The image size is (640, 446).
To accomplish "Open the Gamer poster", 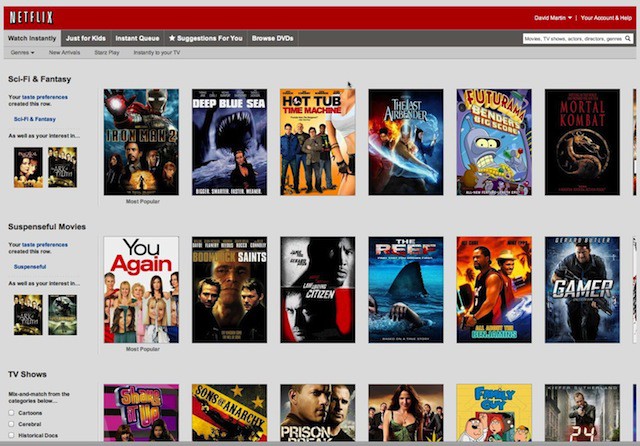I will click(x=582, y=290).
